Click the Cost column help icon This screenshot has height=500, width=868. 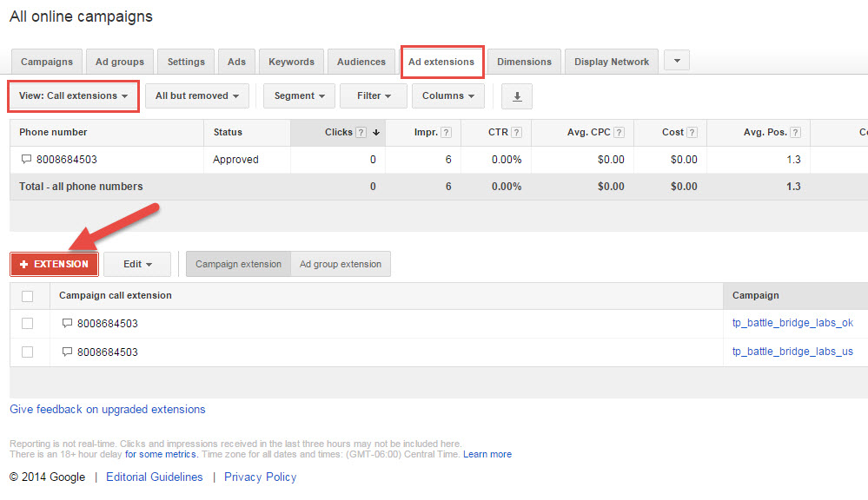point(693,133)
